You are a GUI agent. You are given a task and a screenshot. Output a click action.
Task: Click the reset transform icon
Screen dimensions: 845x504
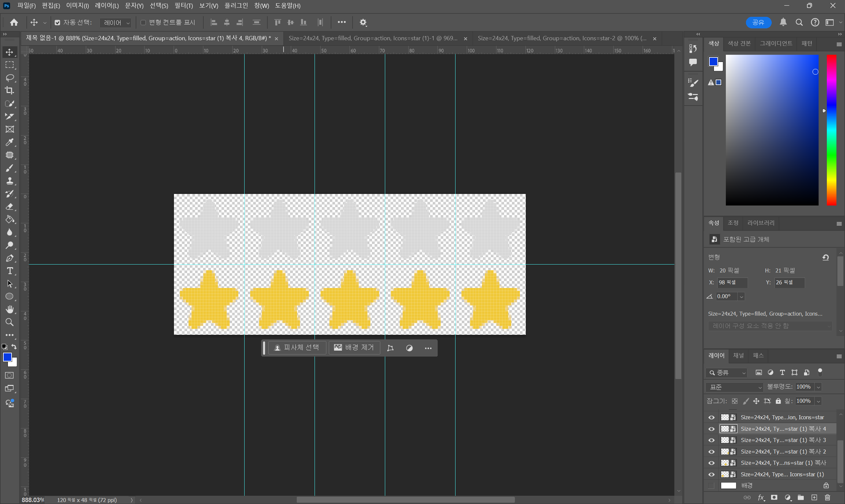pos(826,257)
